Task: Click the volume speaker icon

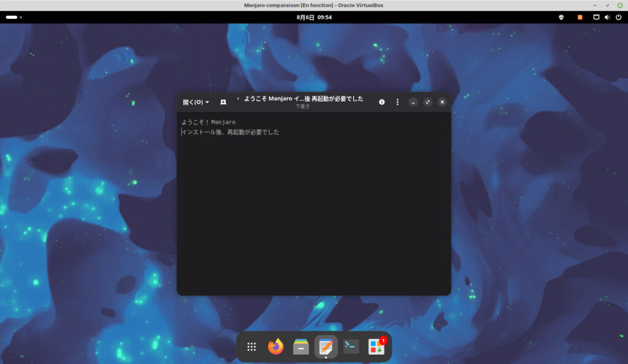Action: (607, 17)
